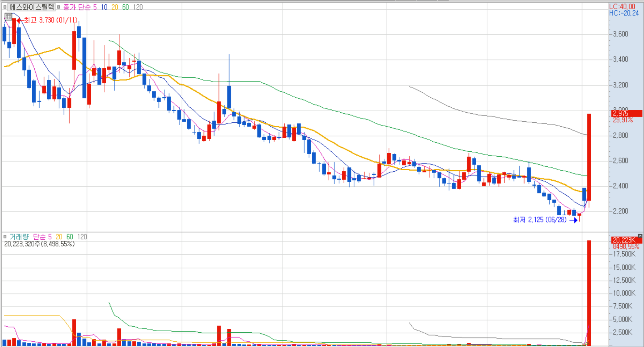Click the 15,000K volume axis label
Image resolution: width=644 pixels, height=347 pixels.
coord(624,267)
